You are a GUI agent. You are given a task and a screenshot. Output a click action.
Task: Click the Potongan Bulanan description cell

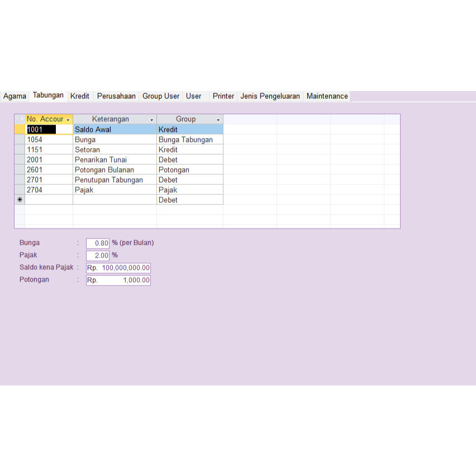coord(115,170)
